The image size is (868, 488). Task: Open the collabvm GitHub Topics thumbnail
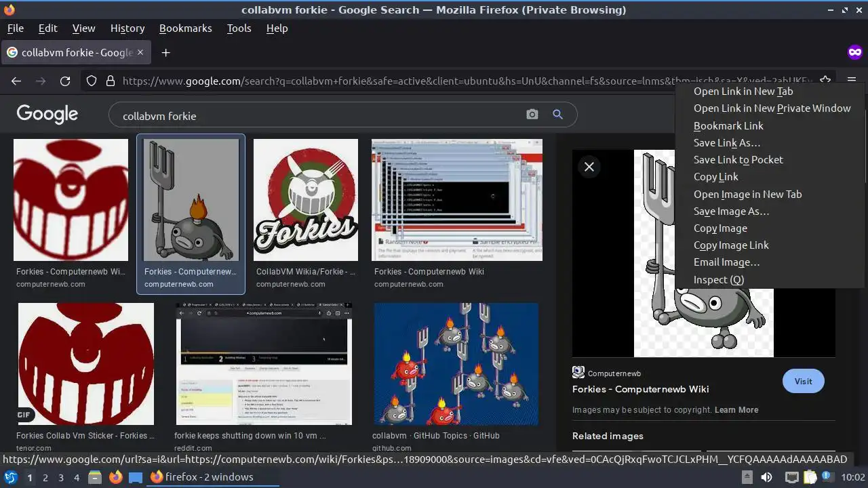(x=456, y=364)
